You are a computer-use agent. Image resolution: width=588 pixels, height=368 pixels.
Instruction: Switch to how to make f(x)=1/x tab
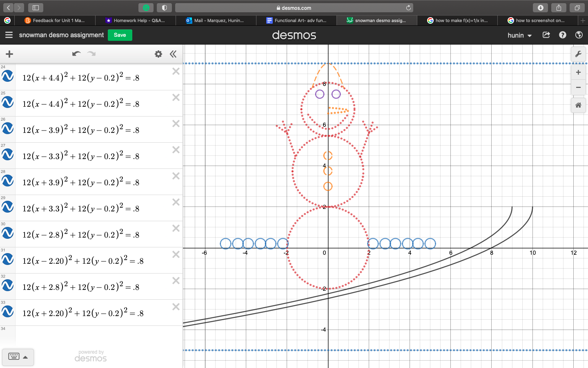click(457, 20)
